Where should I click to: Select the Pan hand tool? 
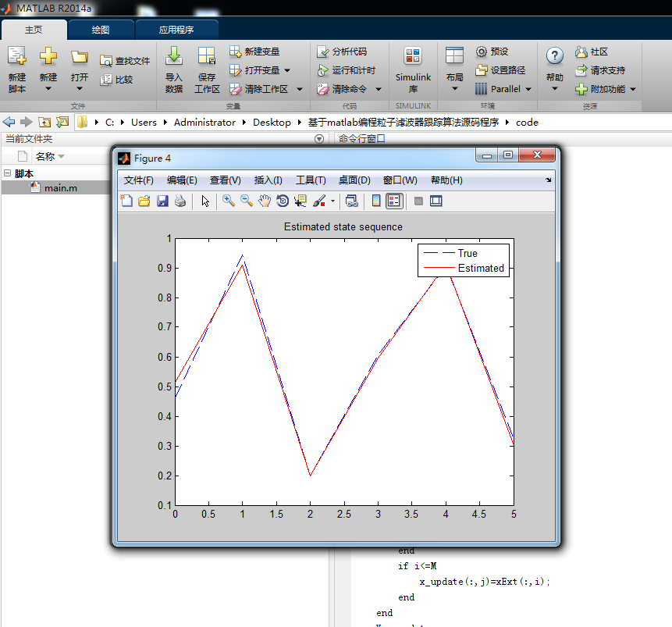click(265, 201)
